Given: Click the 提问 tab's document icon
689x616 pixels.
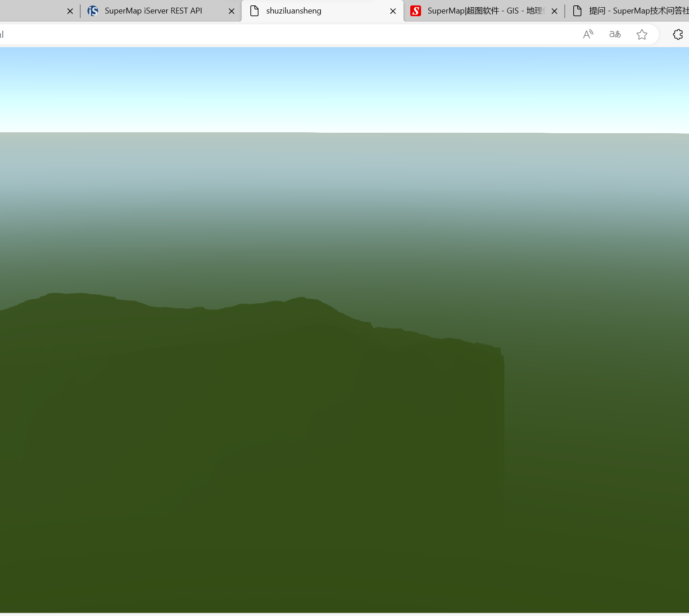Looking at the screenshot, I should [577, 11].
